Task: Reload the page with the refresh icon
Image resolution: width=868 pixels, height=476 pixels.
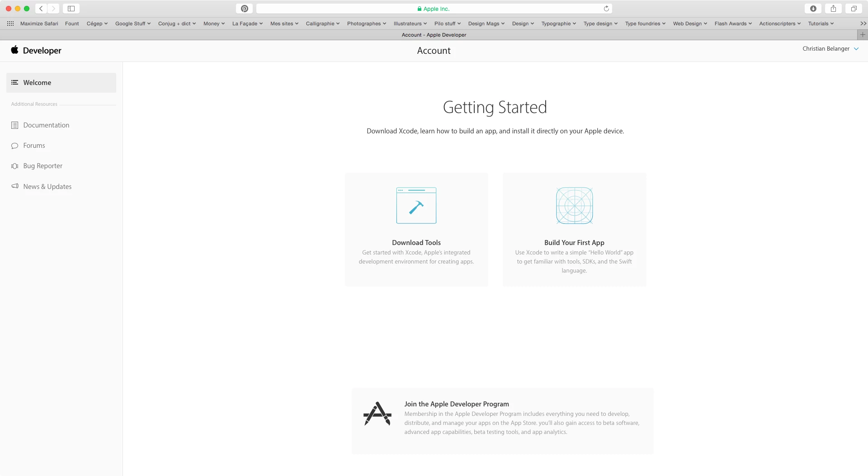Action: [606, 9]
